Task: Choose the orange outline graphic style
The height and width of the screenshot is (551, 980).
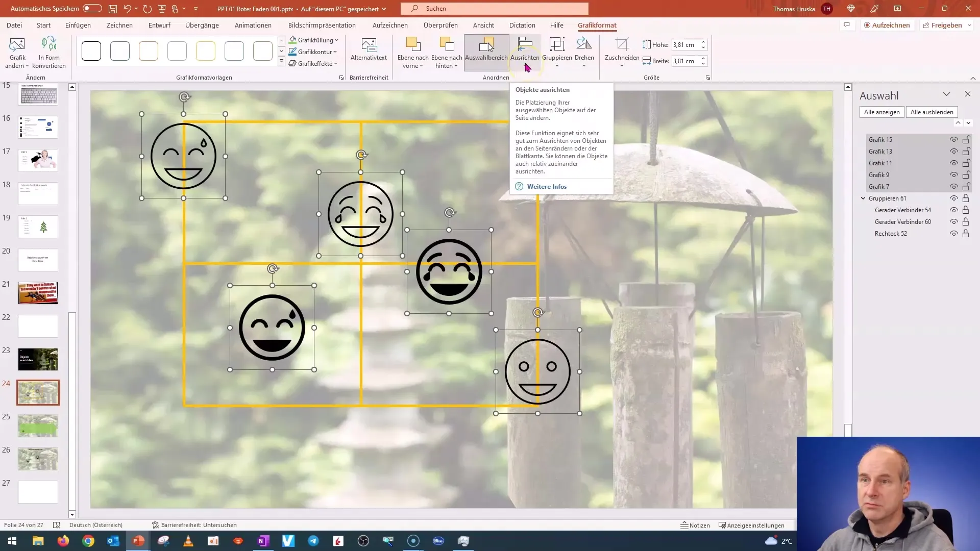Action: point(149,51)
